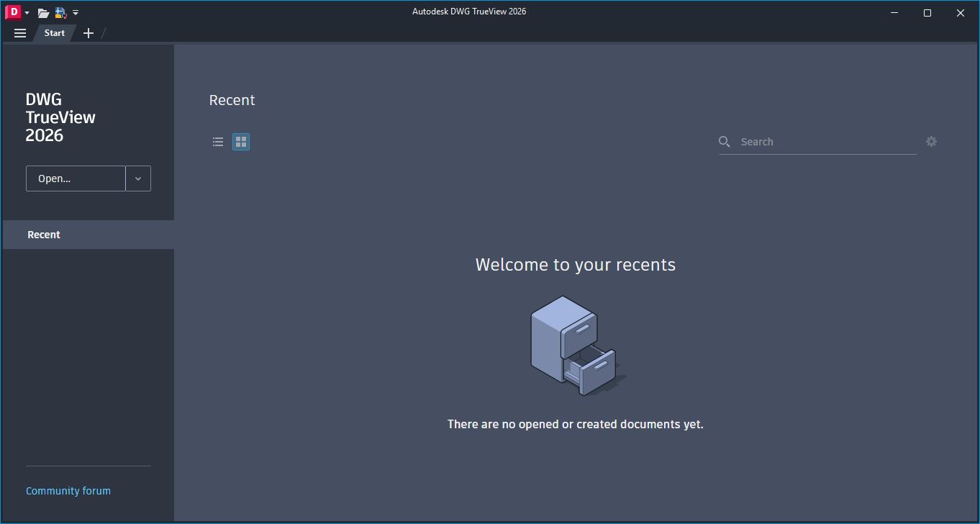Viewport: 980px width, 524px height.
Task: Switch recents to list view
Action: [218, 142]
